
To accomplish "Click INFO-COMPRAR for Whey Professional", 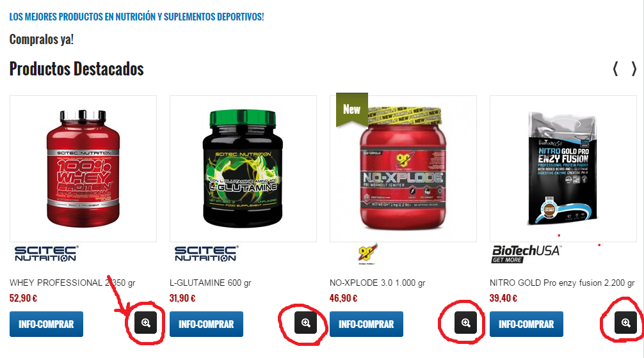I will [x=46, y=324].
